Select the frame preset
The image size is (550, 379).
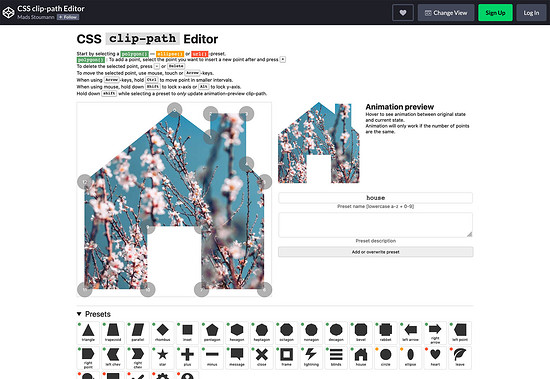pyautogui.click(x=287, y=358)
